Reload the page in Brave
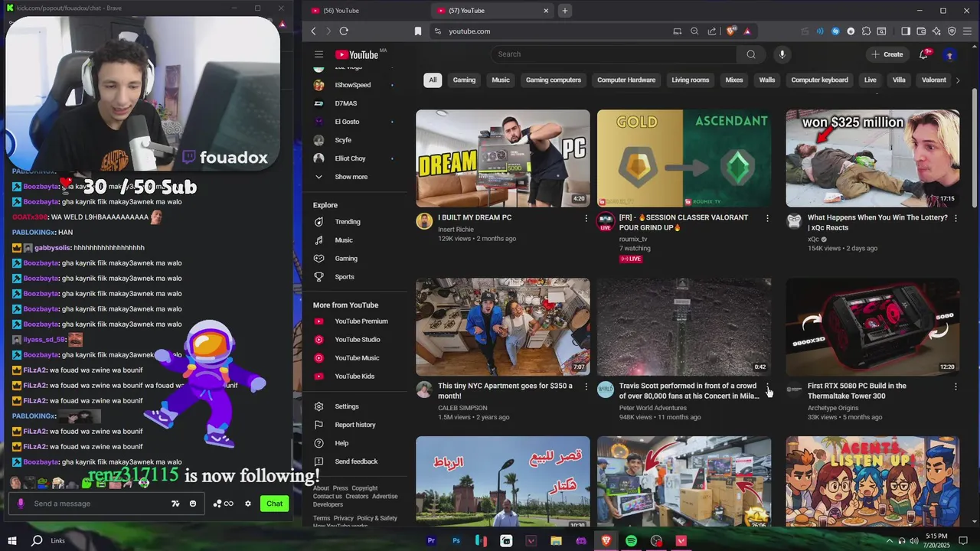 pos(344,31)
